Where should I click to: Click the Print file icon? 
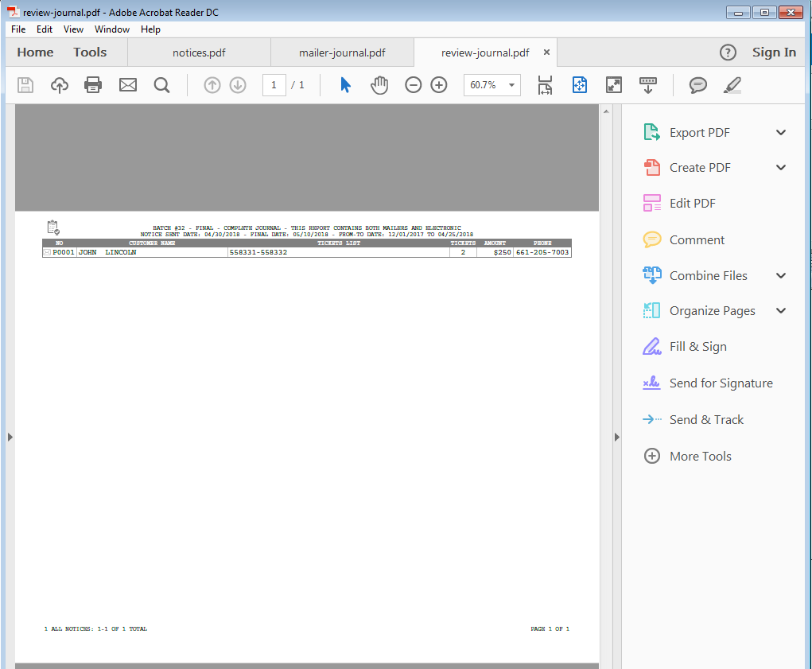coord(93,85)
